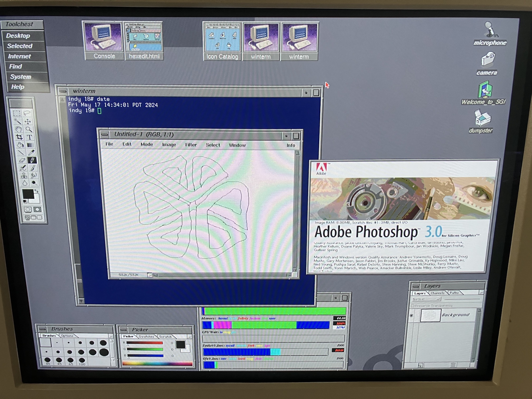Toggle Preserve Transparency checkbox
Image resolution: width=532 pixels, height=399 pixels.
[x=412, y=306]
